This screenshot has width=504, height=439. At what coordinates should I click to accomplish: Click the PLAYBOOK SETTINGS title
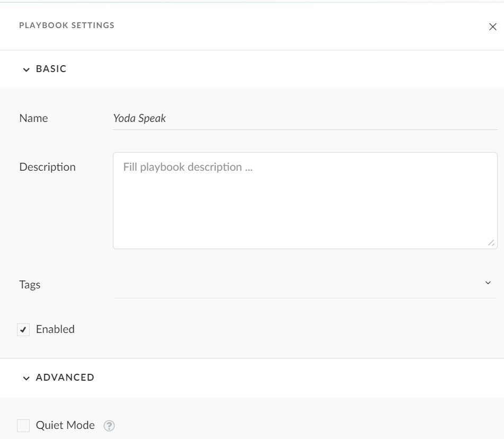tap(67, 25)
